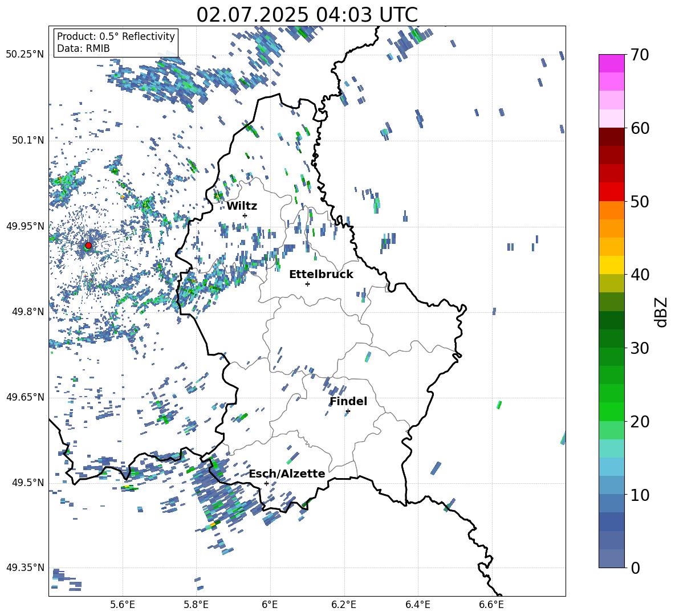Image resolution: width=675 pixels, height=616 pixels.
Task: Click the Esch/Alzette station cross marker
Action: pyautogui.click(x=266, y=483)
